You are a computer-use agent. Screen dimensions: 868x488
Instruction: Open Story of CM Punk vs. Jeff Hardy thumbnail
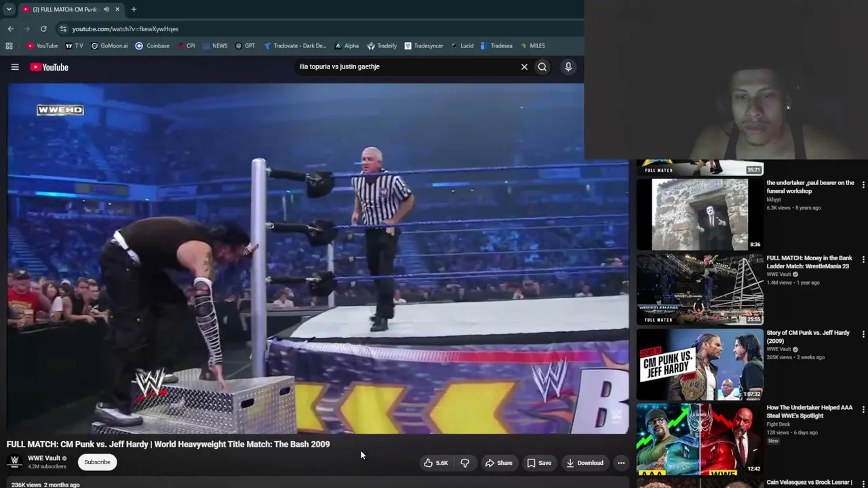point(700,365)
